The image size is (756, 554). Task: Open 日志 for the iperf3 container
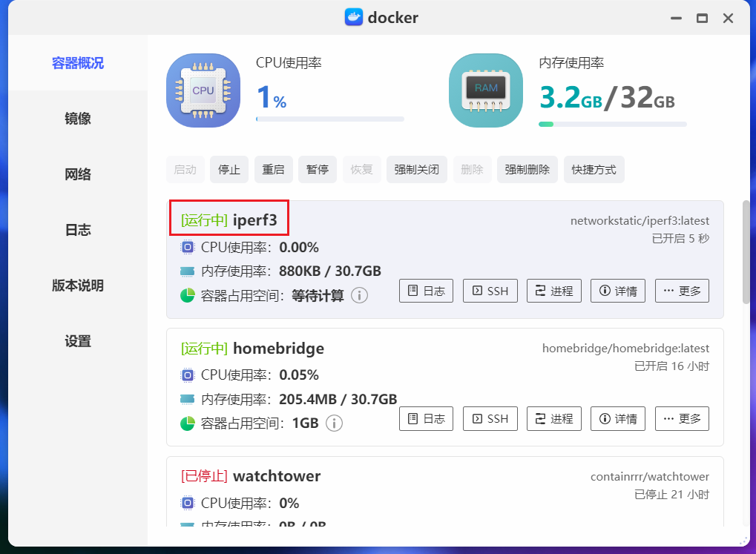pyautogui.click(x=426, y=291)
